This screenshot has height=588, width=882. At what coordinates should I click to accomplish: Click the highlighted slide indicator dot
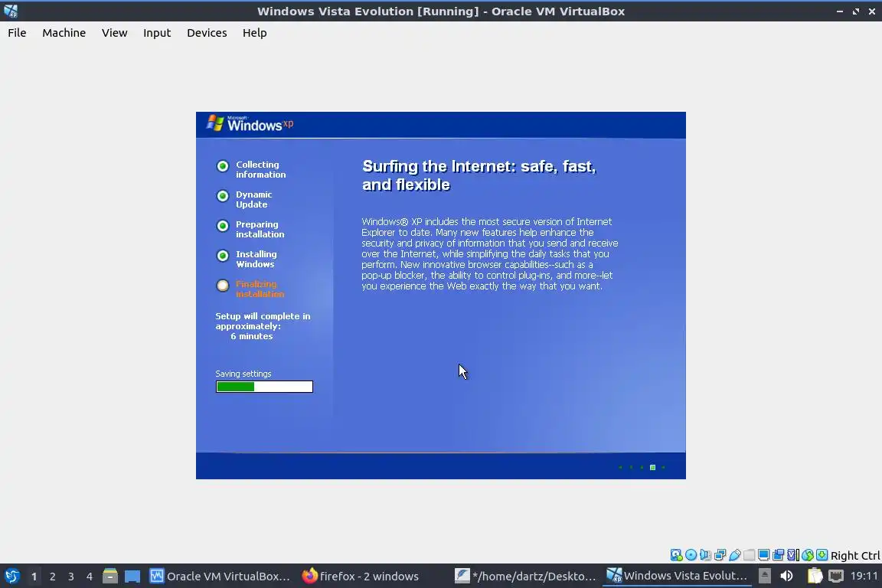point(652,467)
